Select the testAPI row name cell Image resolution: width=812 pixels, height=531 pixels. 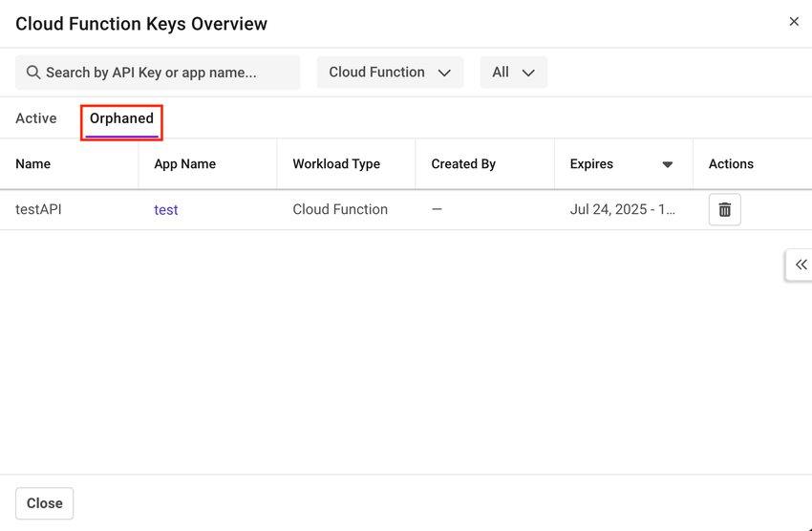[x=39, y=210]
